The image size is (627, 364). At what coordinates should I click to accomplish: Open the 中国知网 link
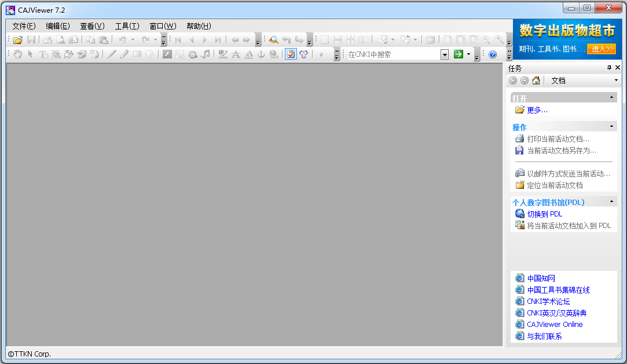tap(541, 278)
